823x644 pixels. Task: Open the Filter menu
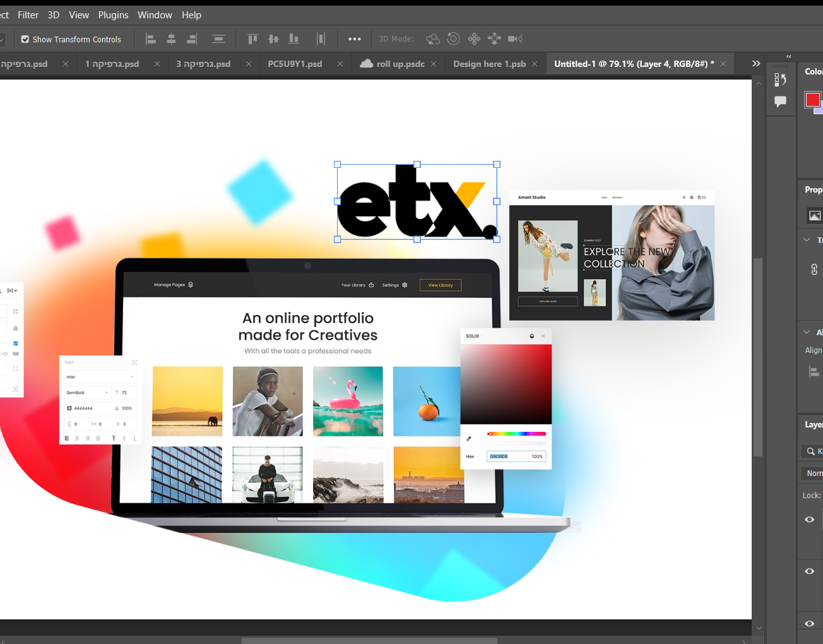coord(28,15)
